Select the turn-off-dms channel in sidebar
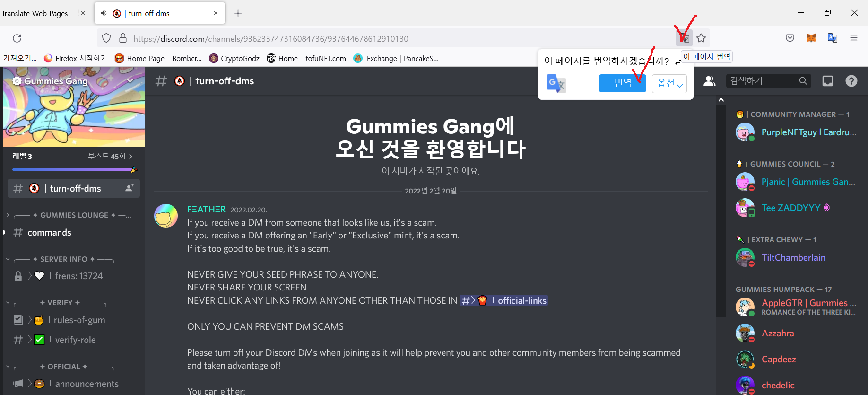The width and height of the screenshot is (868, 395). (74, 188)
